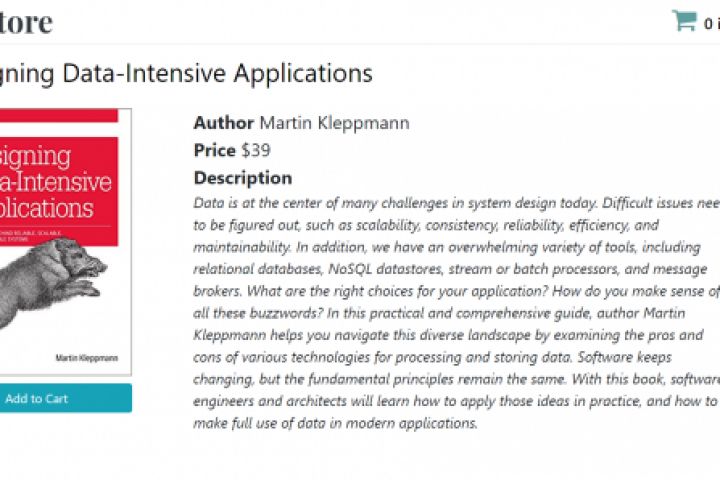Select the Data-Intensive Applications page heading
This screenshot has height=480, width=720.
pyautogui.click(x=186, y=73)
